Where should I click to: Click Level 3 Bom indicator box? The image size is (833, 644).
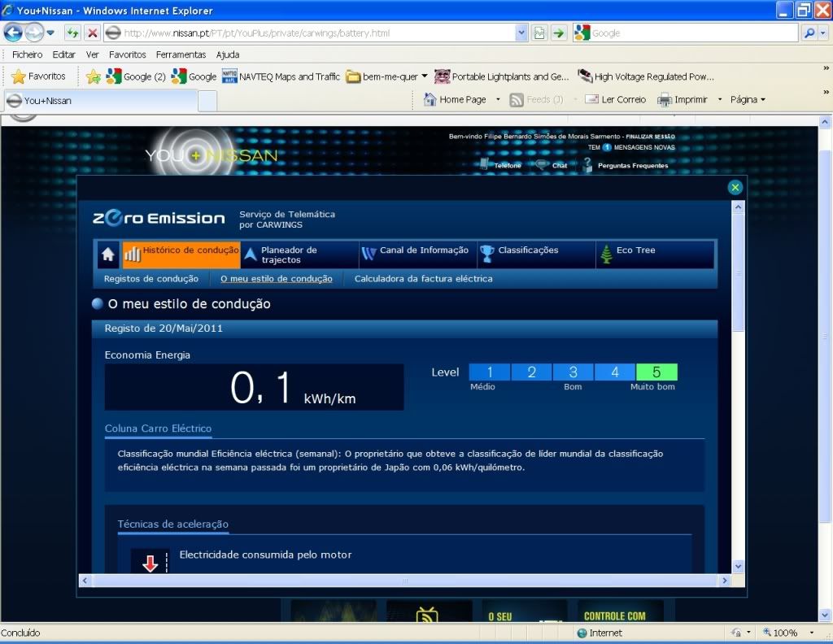pos(574,372)
